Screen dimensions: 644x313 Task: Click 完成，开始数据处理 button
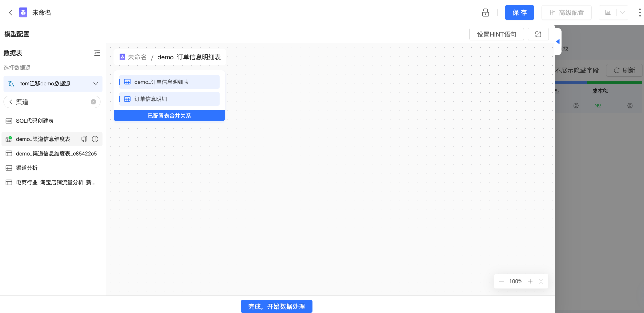click(276, 306)
